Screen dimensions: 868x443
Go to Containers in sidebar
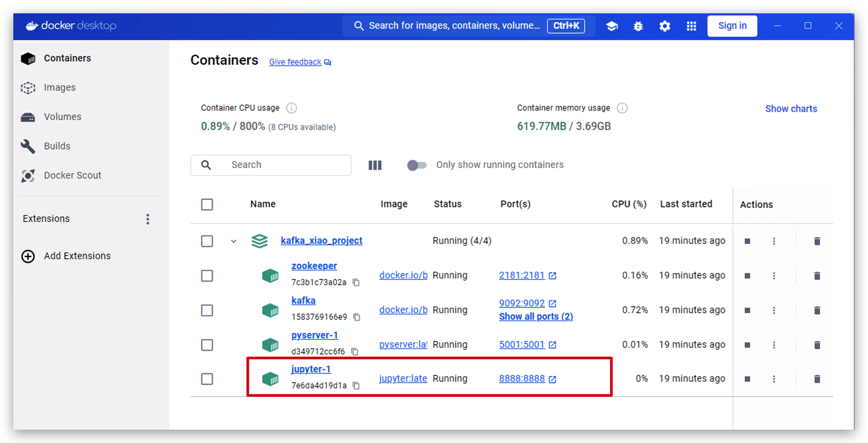click(x=67, y=58)
